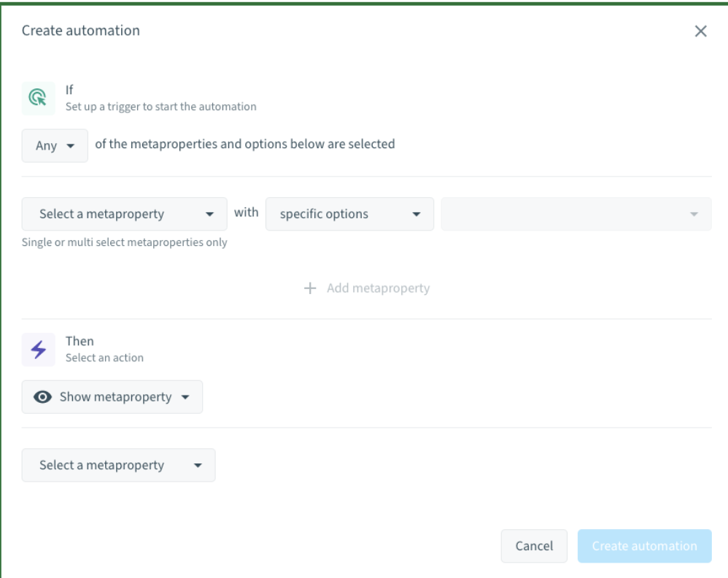
Task: Click the text 'Set up a trigger to start the automation'
Action: coord(160,107)
